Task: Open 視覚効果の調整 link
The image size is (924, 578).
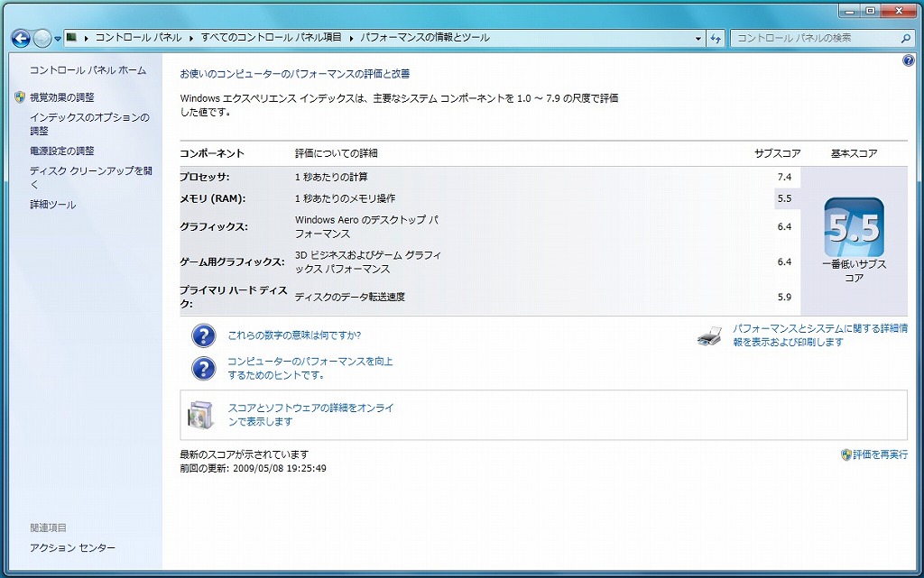Action: [62, 97]
